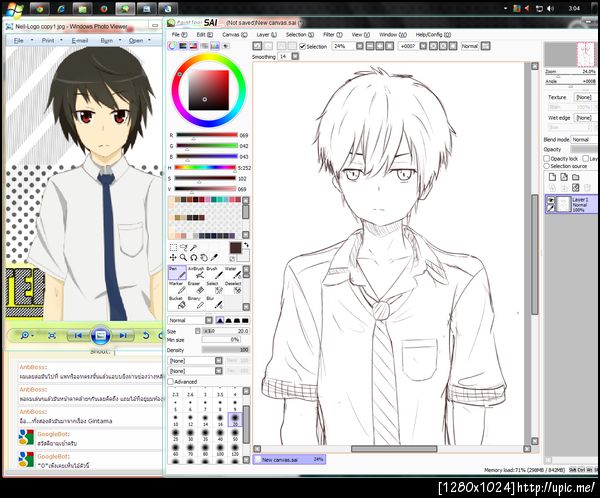Pick the magic wand tool
The width and height of the screenshot is (600, 498).
pyautogui.click(x=194, y=248)
